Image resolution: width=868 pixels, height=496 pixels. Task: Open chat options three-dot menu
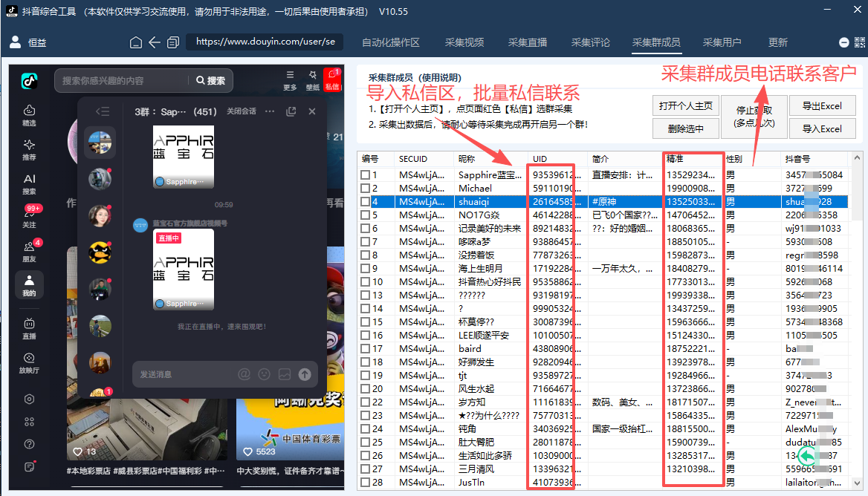pyautogui.click(x=270, y=111)
